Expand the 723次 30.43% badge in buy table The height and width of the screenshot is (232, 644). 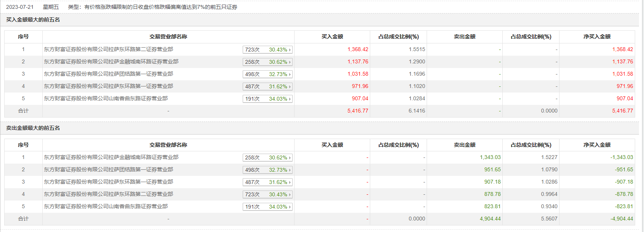(267, 50)
